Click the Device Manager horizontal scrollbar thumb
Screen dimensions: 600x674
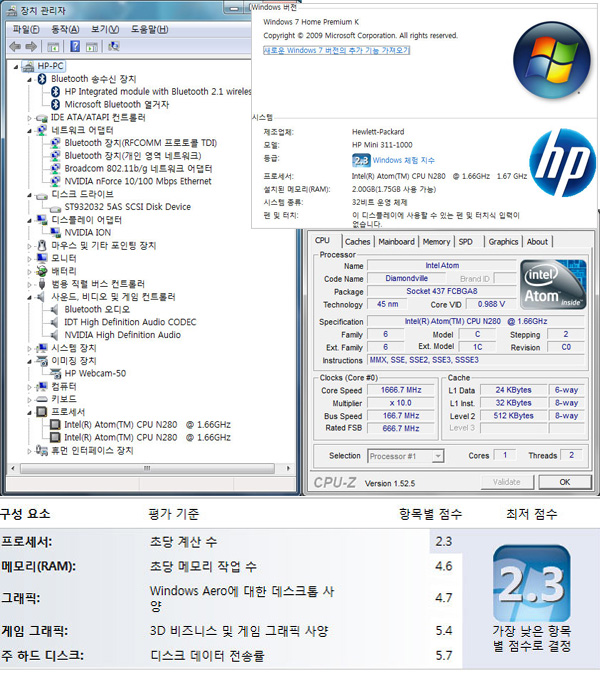click(x=147, y=468)
